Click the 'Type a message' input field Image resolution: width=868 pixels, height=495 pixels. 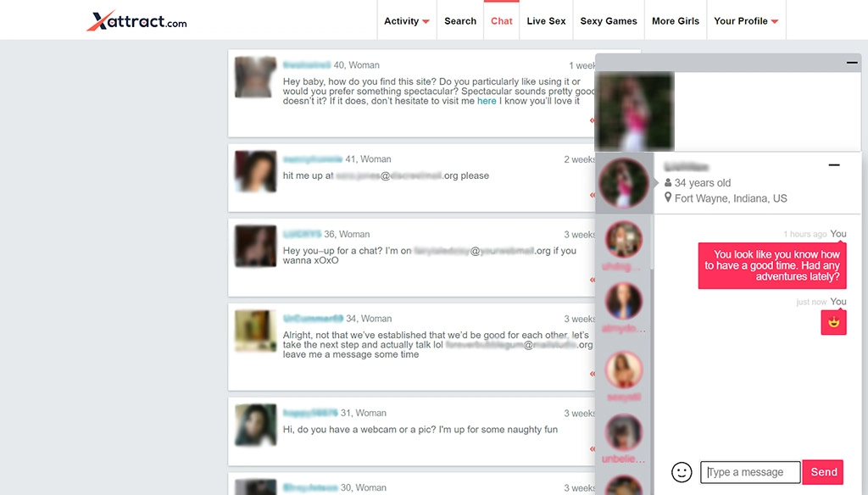(749, 472)
